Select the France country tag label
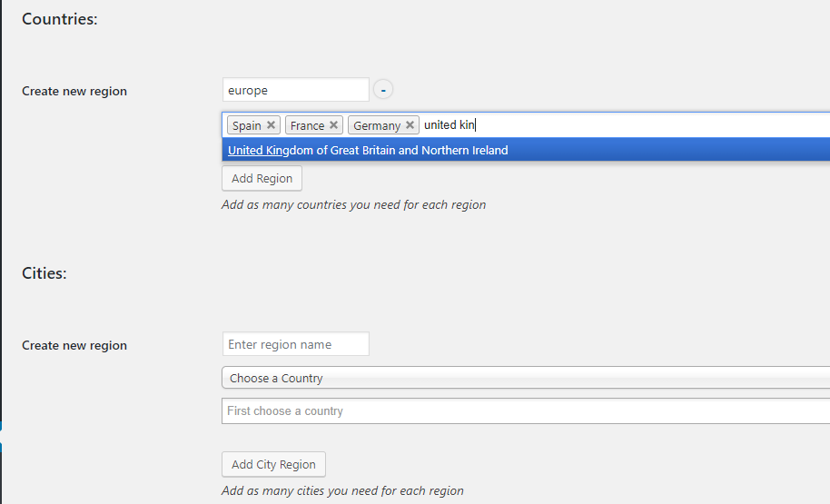 pos(307,125)
